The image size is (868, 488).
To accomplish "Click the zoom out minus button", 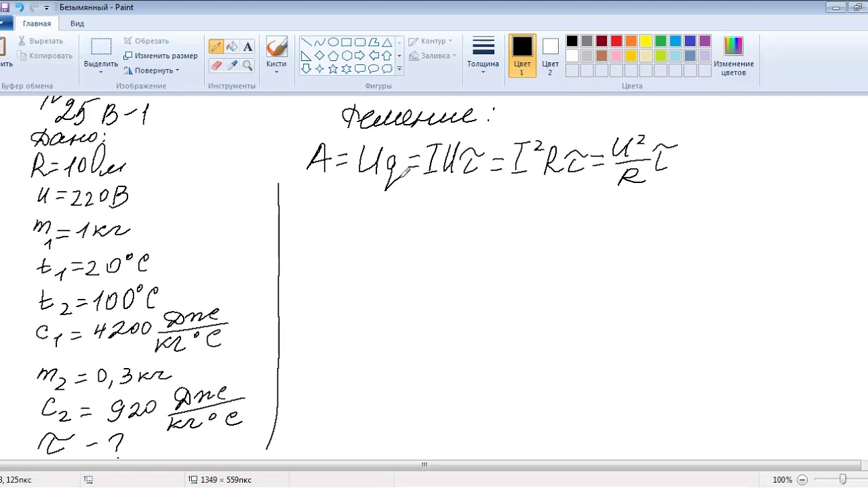I will point(803,479).
